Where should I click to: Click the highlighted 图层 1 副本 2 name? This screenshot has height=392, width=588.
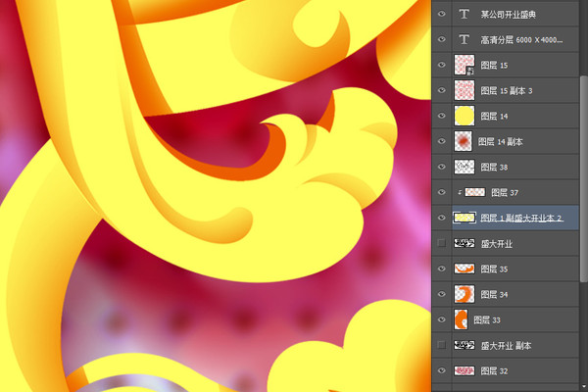521,218
